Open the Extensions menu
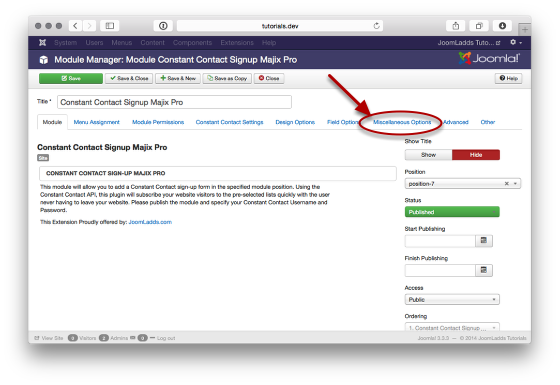This screenshot has width=560, height=385. click(237, 42)
